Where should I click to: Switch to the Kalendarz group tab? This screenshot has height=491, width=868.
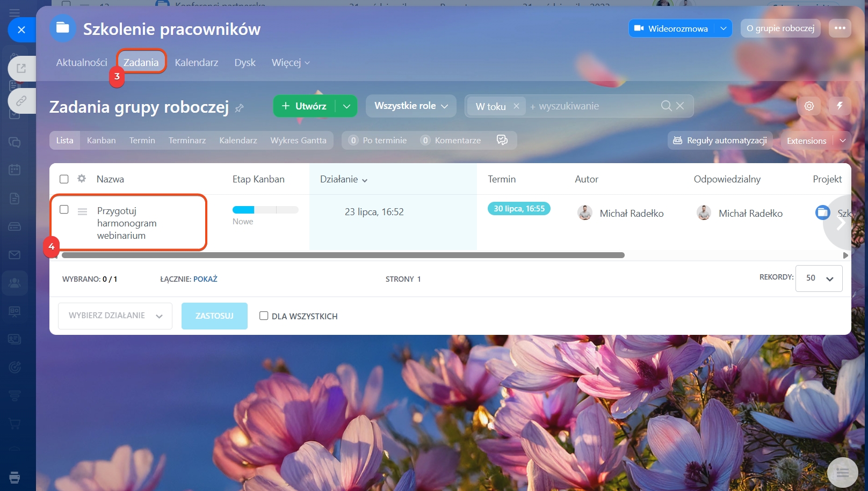point(197,62)
